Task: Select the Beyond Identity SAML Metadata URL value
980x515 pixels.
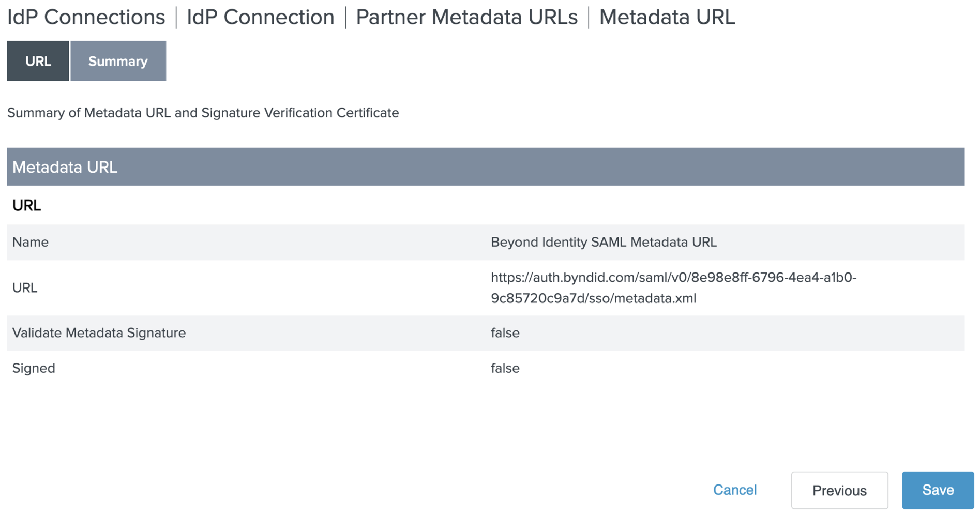Action: [603, 242]
